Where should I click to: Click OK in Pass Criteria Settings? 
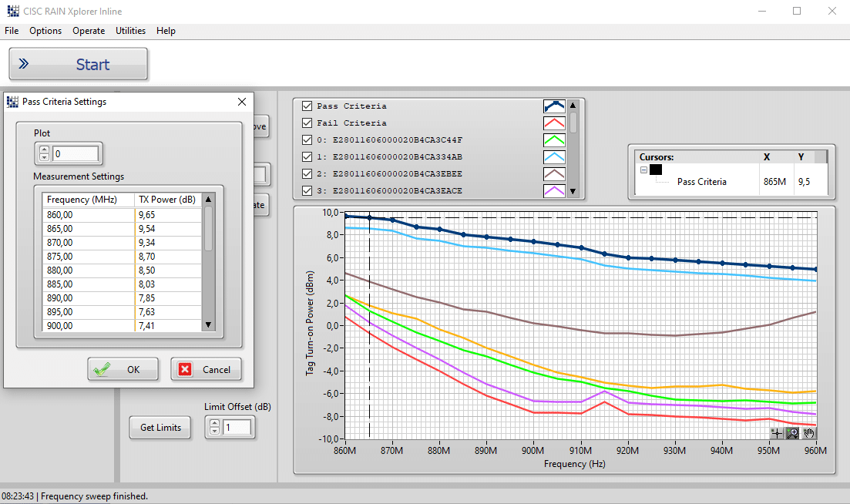[x=123, y=369]
